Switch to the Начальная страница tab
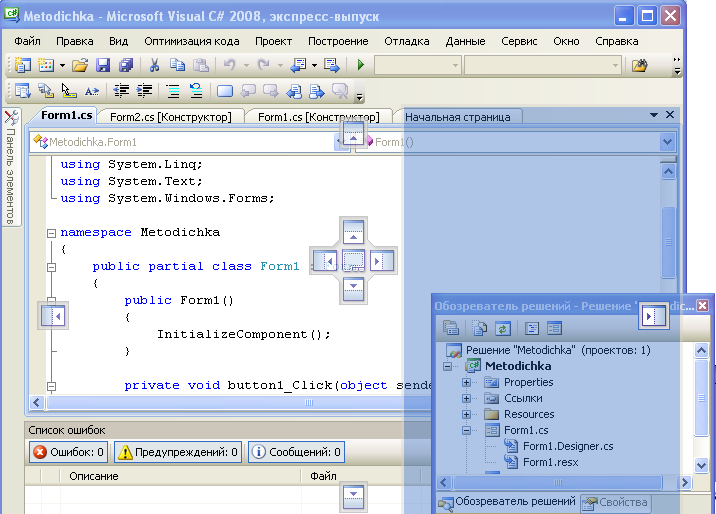Screen dimensions: 716x514 [x=458, y=117]
